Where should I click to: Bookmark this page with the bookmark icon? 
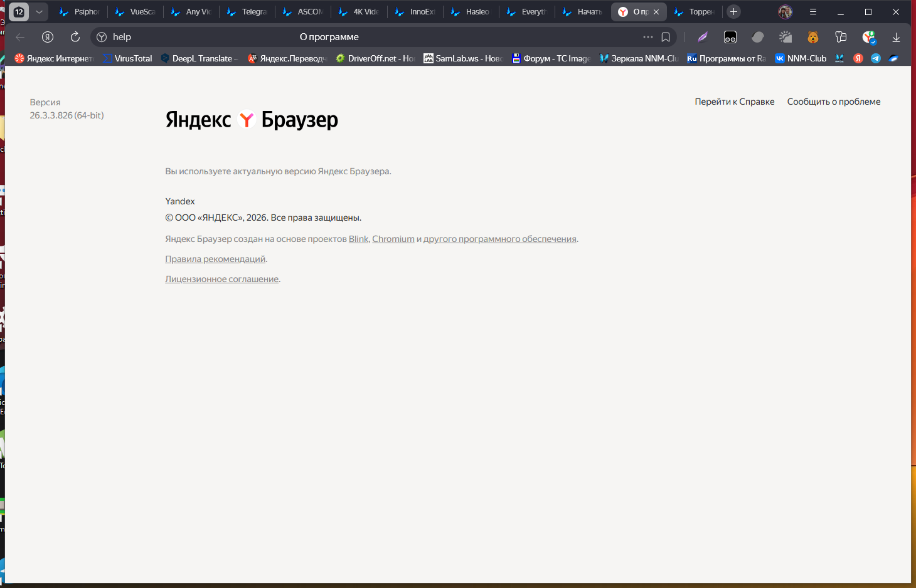[x=666, y=37]
